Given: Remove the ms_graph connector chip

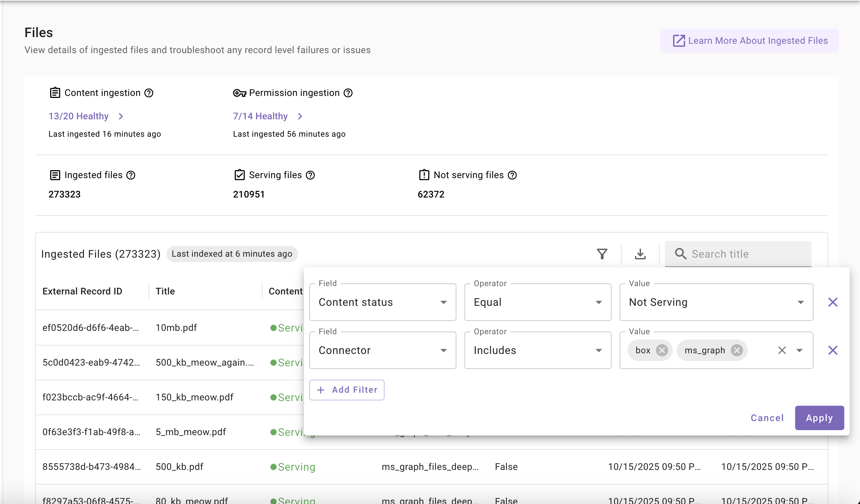Looking at the screenshot, I should [x=737, y=350].
